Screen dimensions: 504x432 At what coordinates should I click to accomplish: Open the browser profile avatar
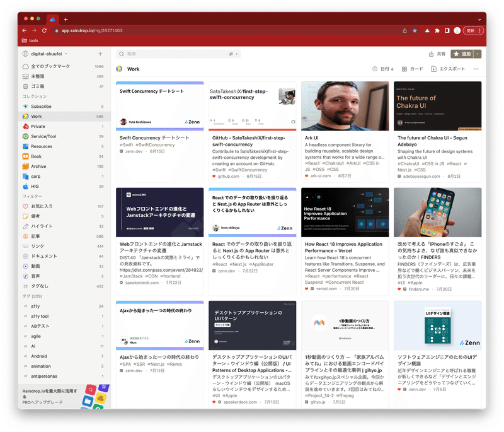click(x=457, y=30)
